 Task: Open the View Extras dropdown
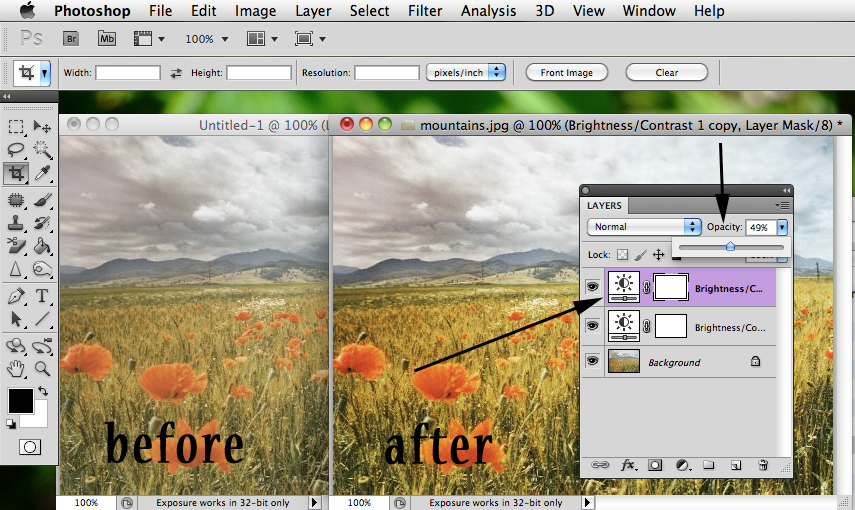click(149, 39)
